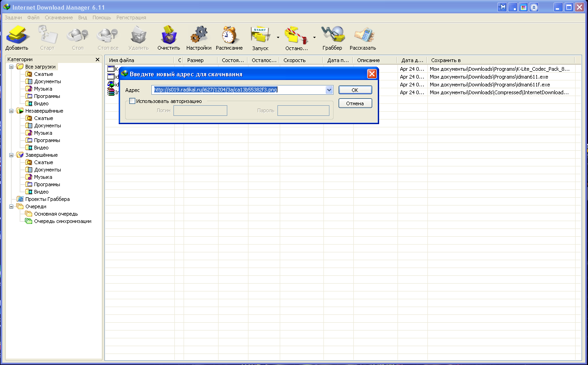Click the Видео icon under Незавершённые
The height and width of the screenshot is (365, 588).
(x=29, y=148)
